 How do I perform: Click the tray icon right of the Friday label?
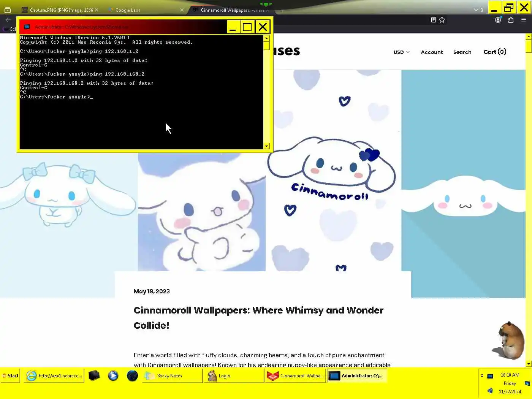[x=527, y=383]
